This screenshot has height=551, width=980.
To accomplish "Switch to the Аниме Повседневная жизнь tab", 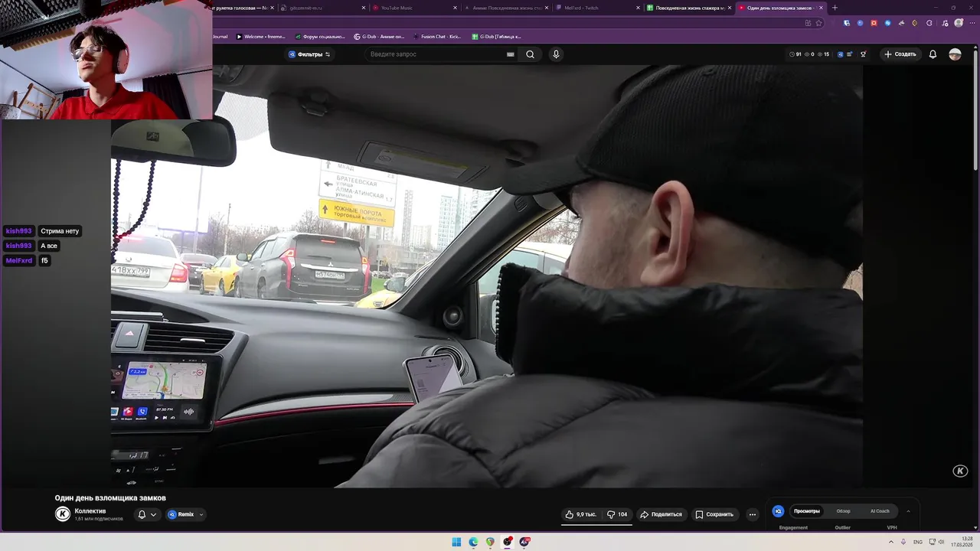I will coord(505,8).
